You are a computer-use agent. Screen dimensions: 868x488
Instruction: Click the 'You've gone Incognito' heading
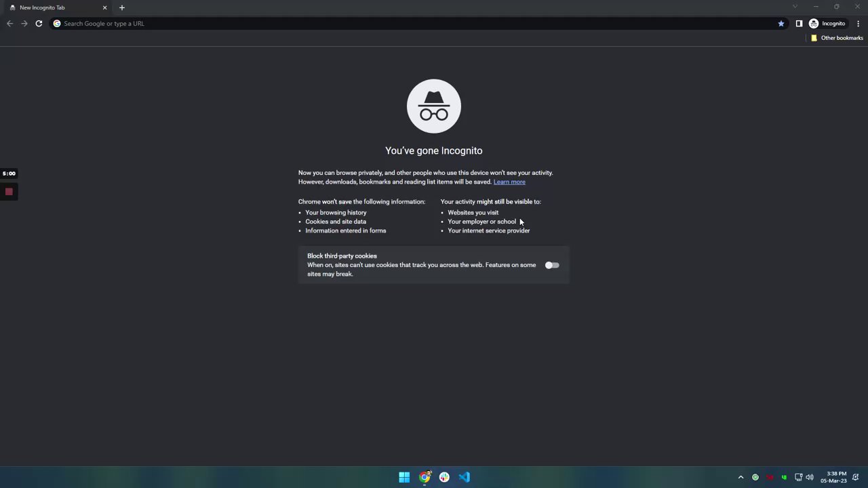434,150
